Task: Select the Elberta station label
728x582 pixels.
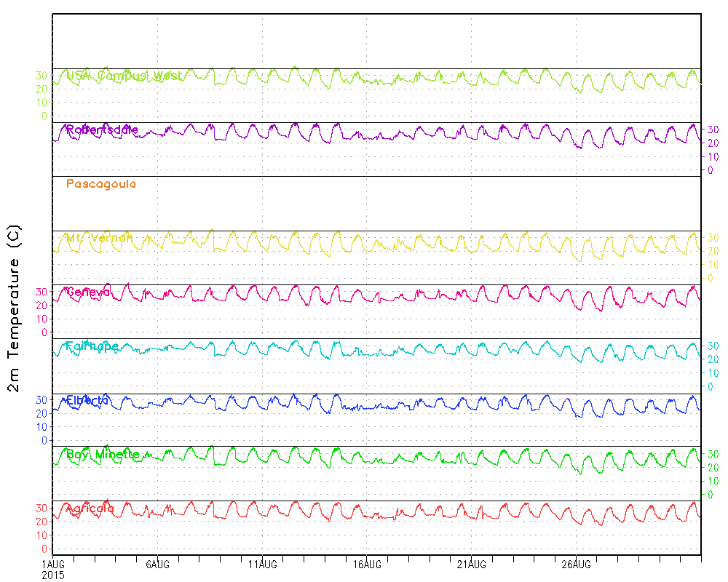Action: click(x=87, y=400)
